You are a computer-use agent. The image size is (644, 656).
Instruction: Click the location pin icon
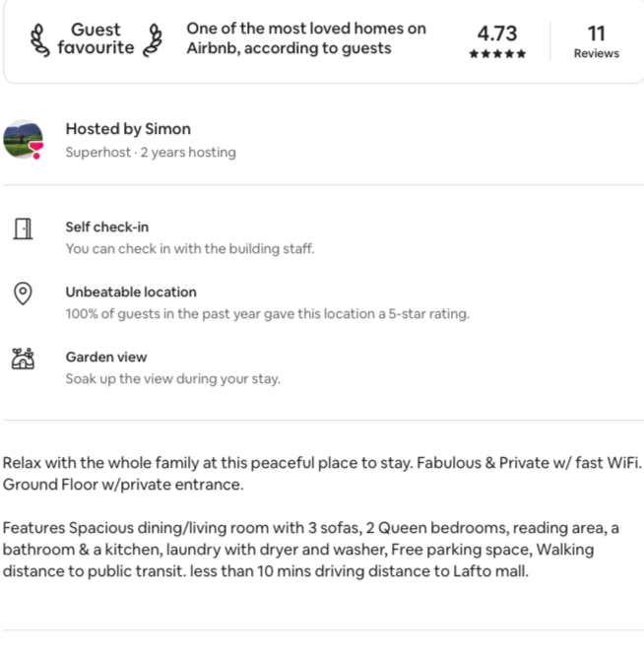pyautogui.click(x=23, y=294)
